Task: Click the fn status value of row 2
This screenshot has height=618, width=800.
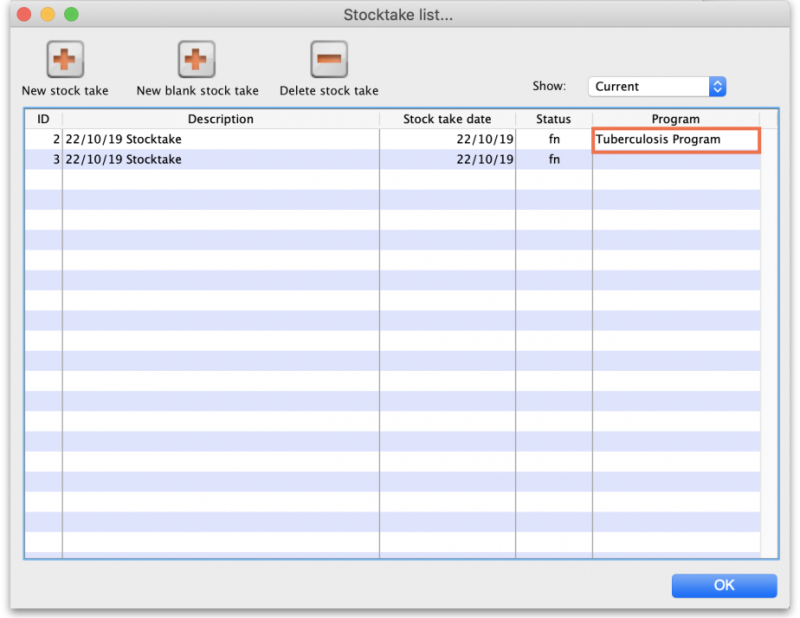Action: coord(553,140)
